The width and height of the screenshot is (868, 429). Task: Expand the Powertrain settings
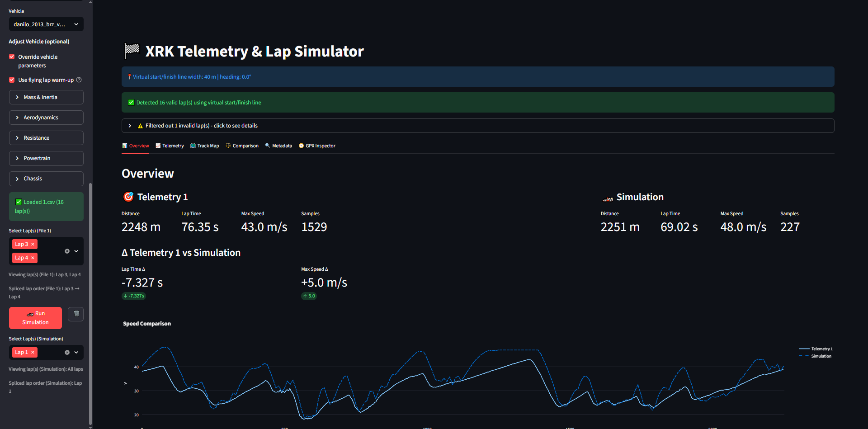tap(46, 158)
